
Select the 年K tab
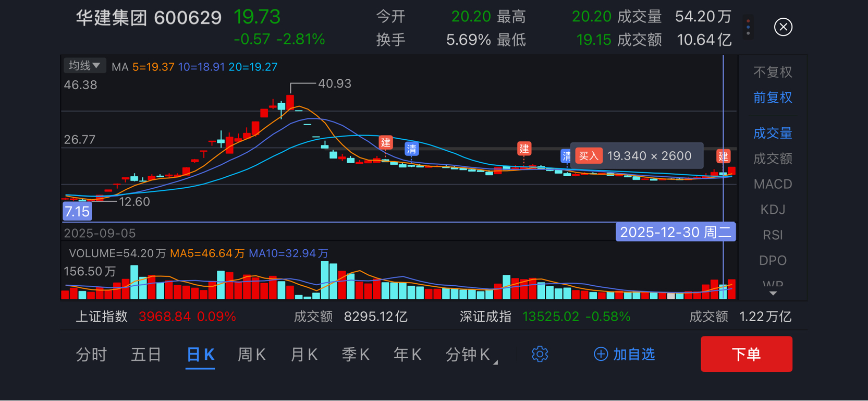point(408,355)
